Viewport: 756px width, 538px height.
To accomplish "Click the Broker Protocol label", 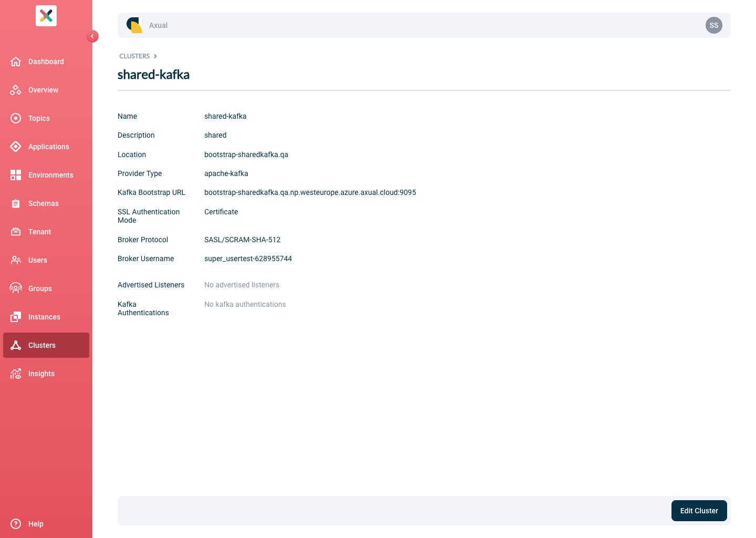I will (x=143, y=240).
